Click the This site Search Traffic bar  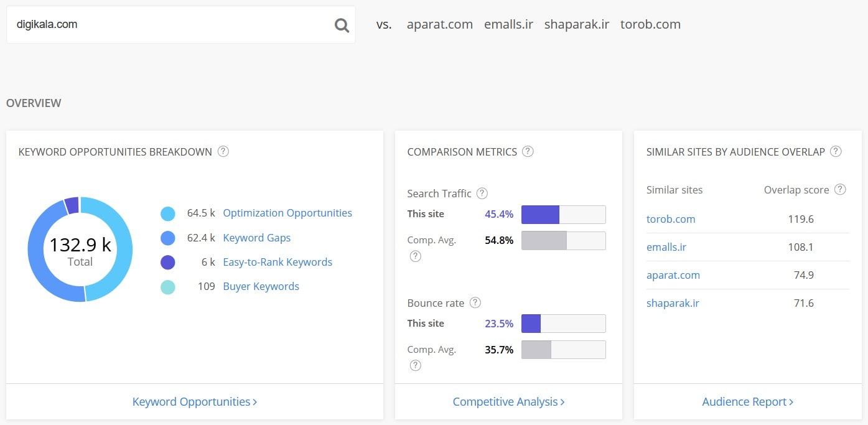563,214
